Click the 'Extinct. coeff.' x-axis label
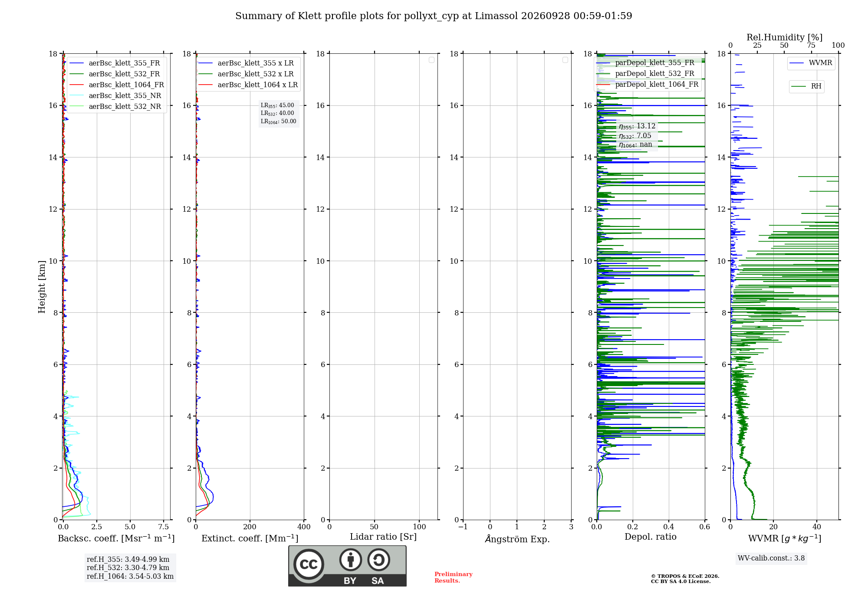This screenshot has width=868, height=590. click(250, 538)
